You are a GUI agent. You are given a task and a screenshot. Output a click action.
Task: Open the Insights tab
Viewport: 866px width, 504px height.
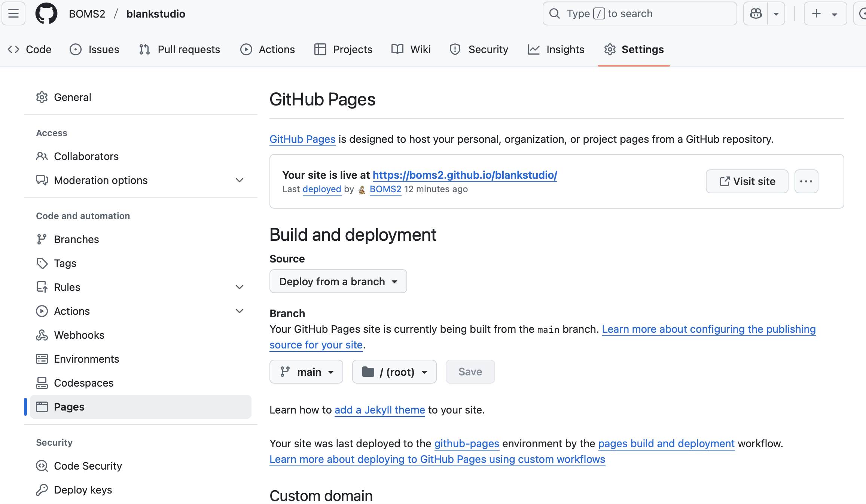click(556, 49)
